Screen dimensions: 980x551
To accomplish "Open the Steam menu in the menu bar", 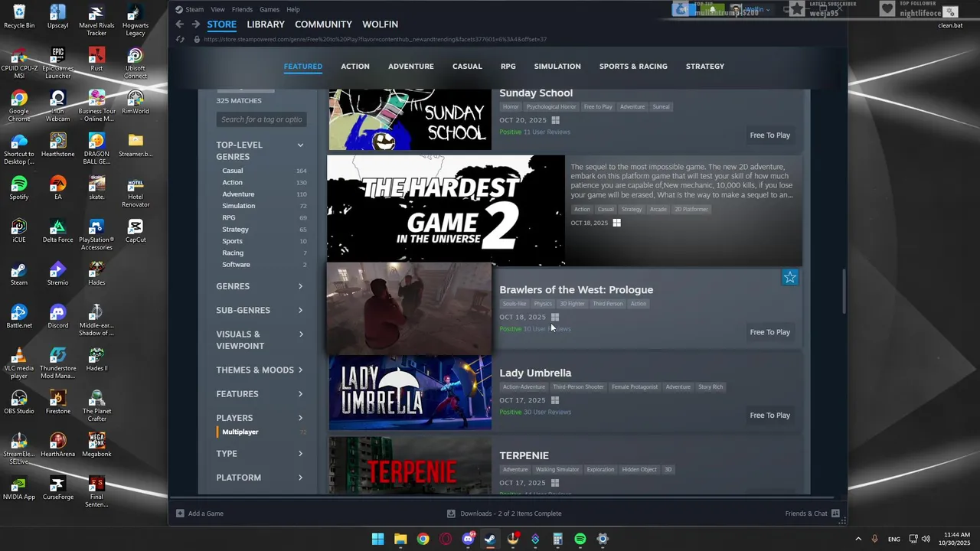I will point(194,9).
